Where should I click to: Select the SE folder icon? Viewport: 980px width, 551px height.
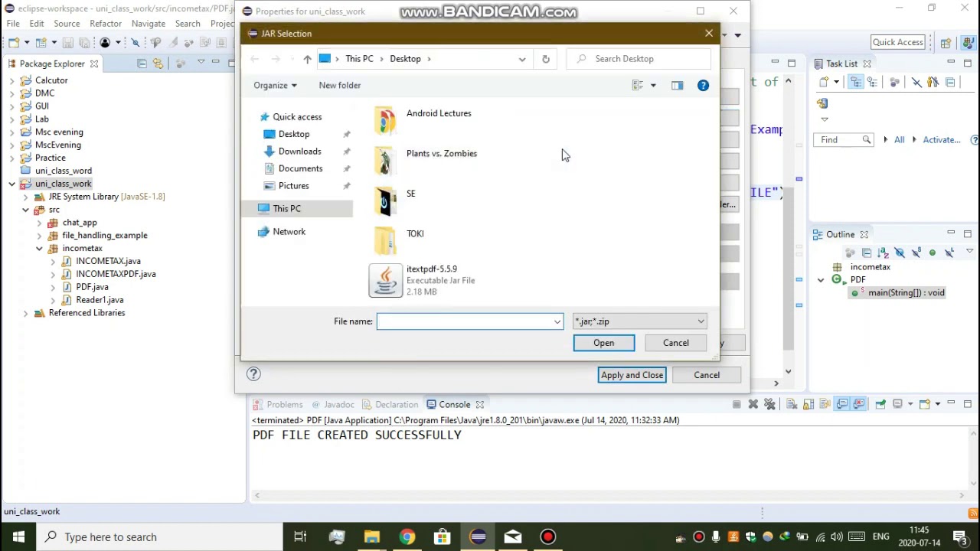coord(385,201)
